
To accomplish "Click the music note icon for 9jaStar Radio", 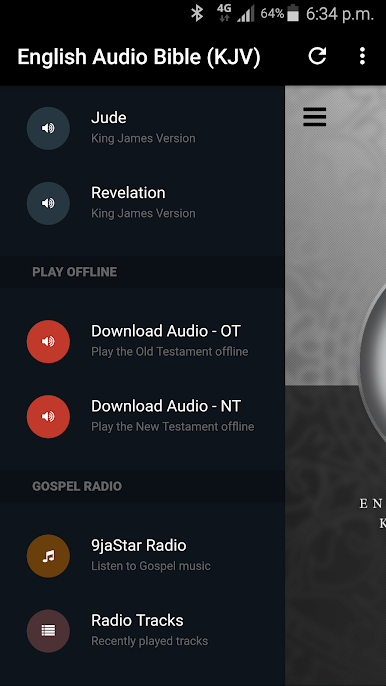I will coord(48,556).
